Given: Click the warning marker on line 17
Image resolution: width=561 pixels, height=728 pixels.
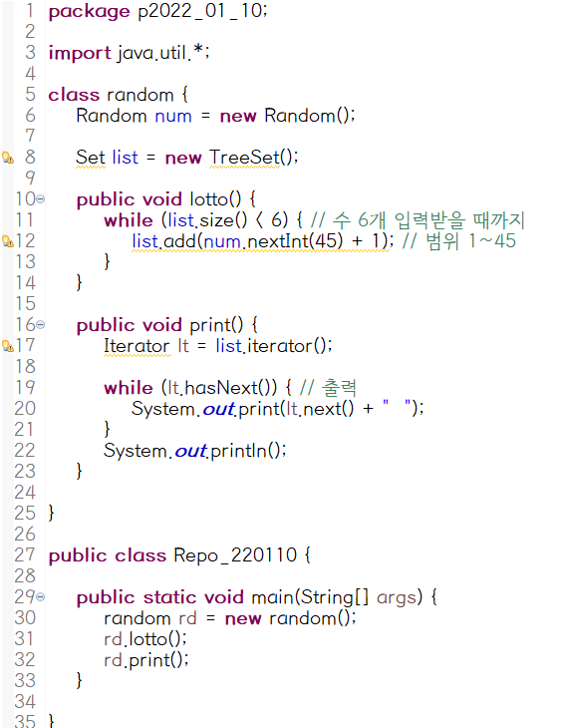Looking at the screenshot, I should pyautogui.click(x=8, y=346).
